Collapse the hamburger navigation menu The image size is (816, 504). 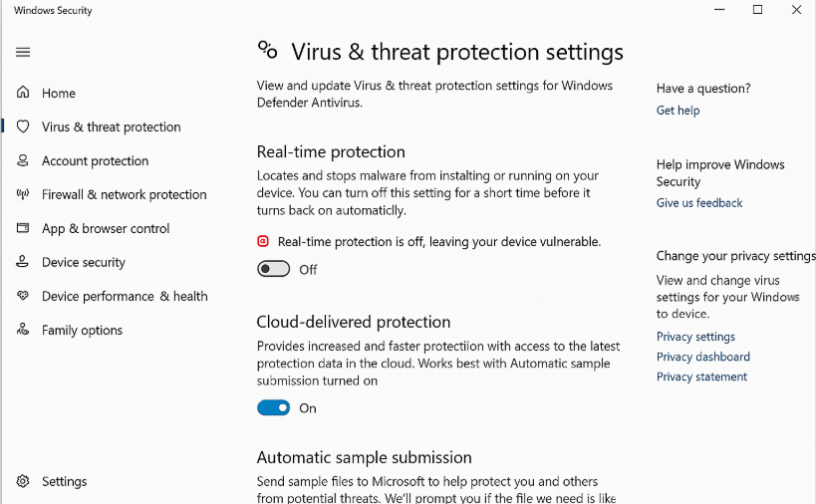23,52
